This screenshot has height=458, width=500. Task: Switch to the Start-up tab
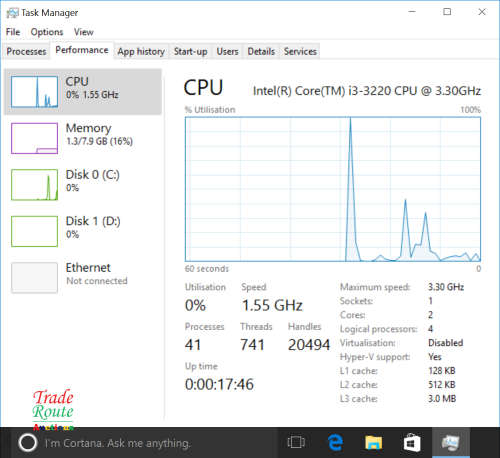point(190,52)
